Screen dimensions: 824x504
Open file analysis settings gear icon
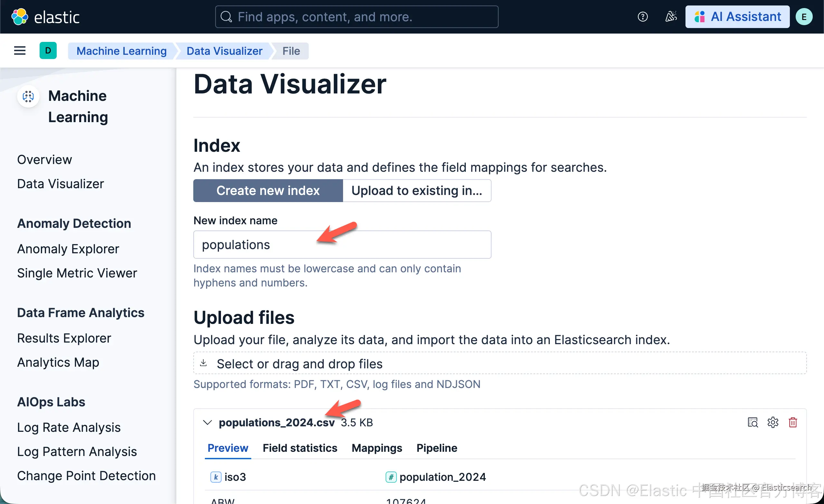click(772, 422)
